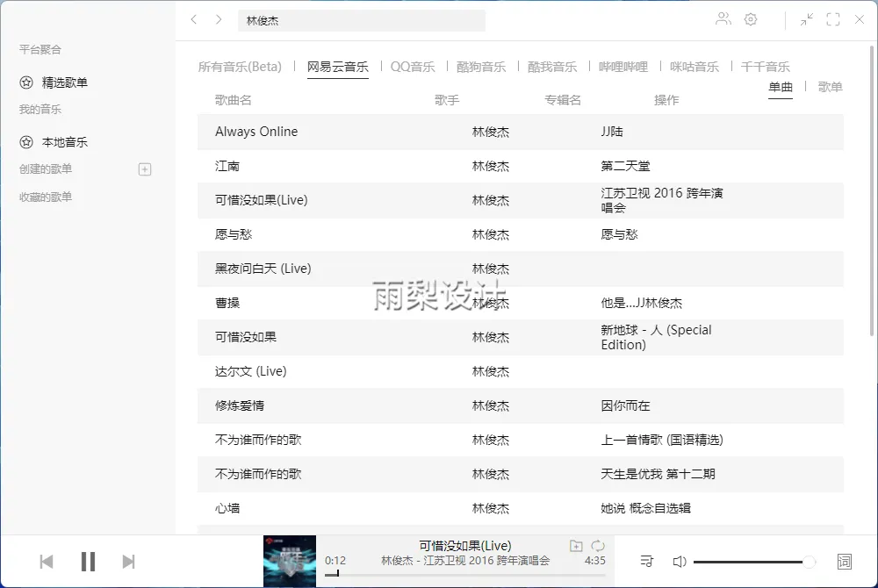Image resolution: width=878 pixels, height=588 pixels.
Task: Open 精选歌单 in sidebar
Action: 64,82
